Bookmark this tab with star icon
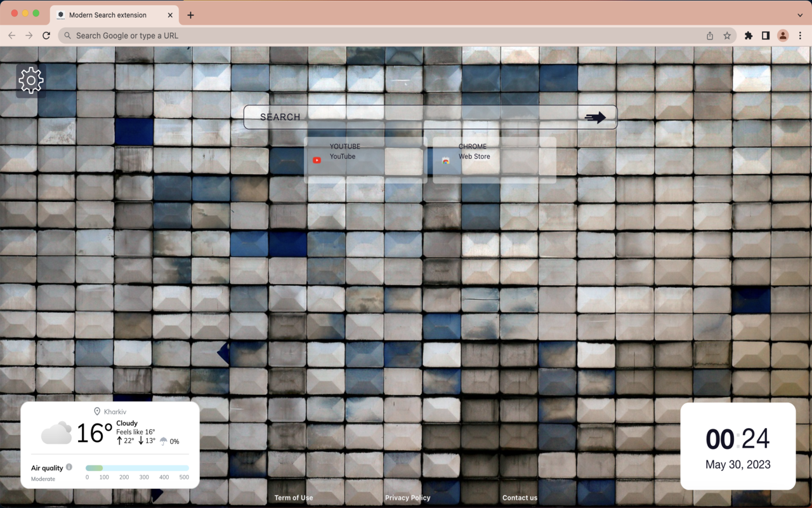The height and width of the screenshot is (508, 812). click(x=727, y=36)
